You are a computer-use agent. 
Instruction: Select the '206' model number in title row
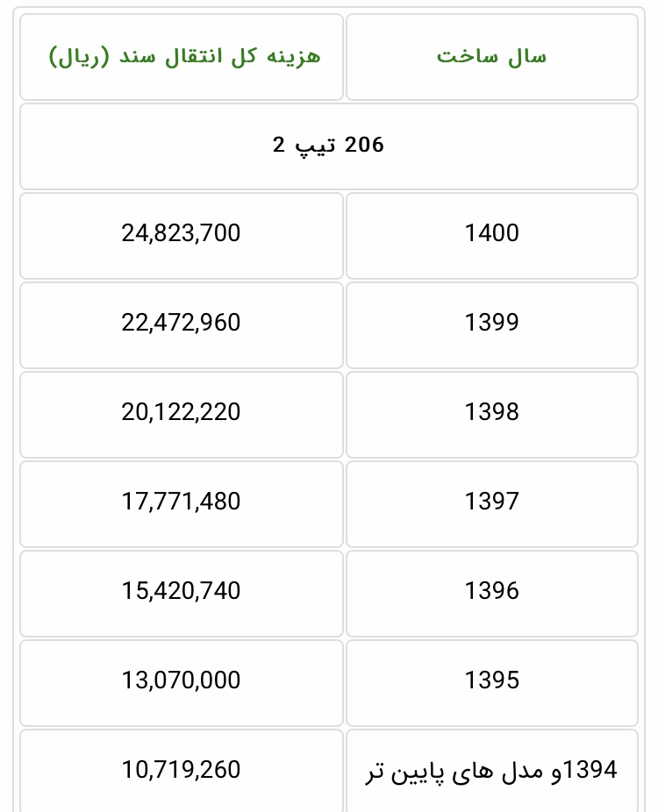point(364,145)
